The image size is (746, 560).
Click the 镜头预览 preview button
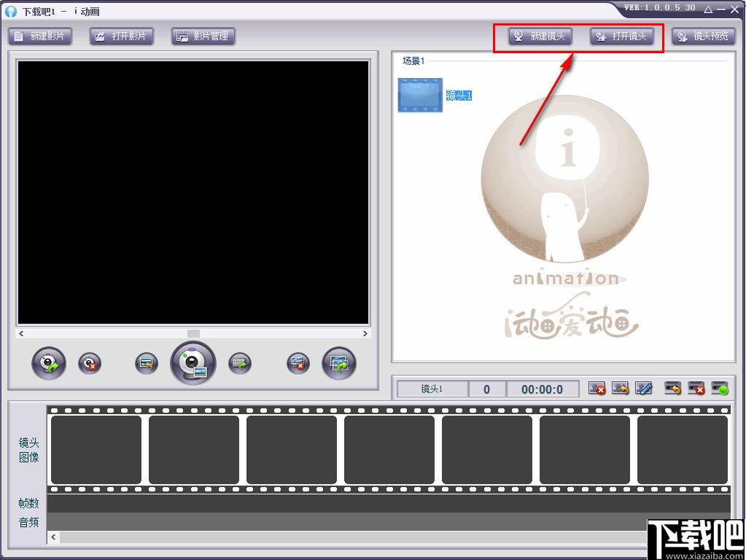[x=703, y=36]
